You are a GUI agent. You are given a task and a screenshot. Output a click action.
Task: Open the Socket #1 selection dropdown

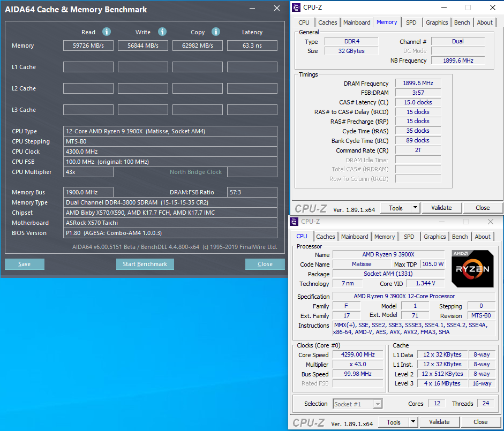click(357, 404)
